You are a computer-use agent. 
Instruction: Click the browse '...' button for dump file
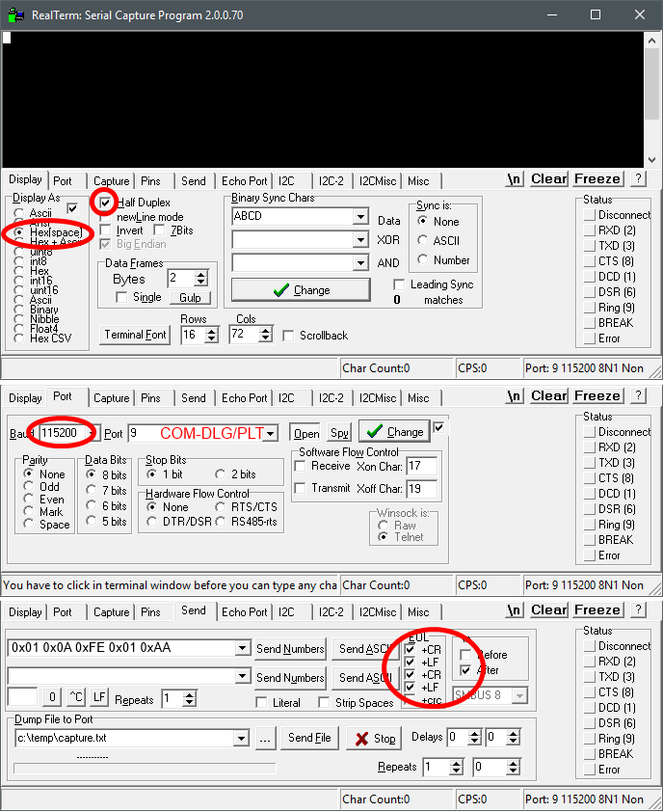(265, 739)
